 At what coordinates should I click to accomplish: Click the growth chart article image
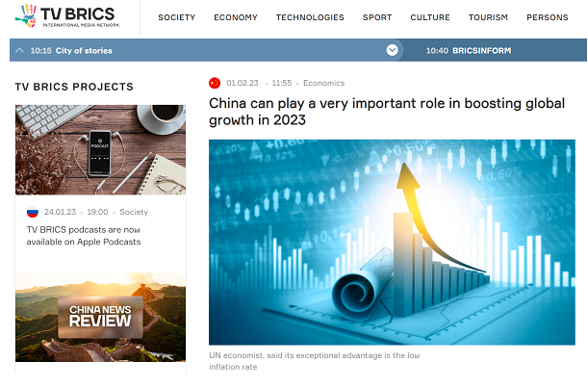click(x=392, y=242)
